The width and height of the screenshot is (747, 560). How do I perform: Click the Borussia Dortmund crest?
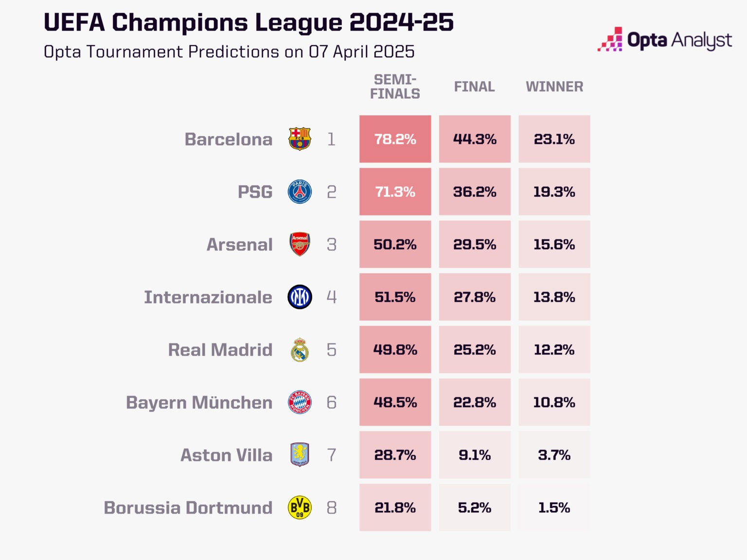[x=300, y=507]
